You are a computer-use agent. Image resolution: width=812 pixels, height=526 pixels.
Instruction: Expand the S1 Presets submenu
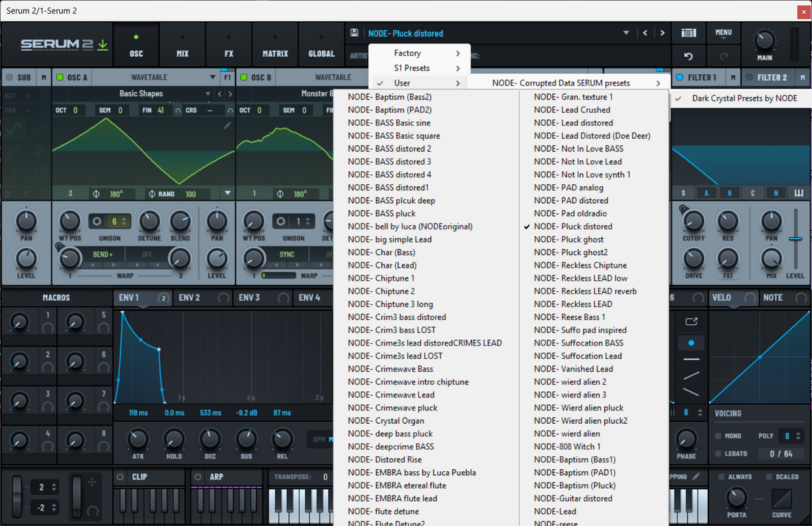tap(420, 68)
